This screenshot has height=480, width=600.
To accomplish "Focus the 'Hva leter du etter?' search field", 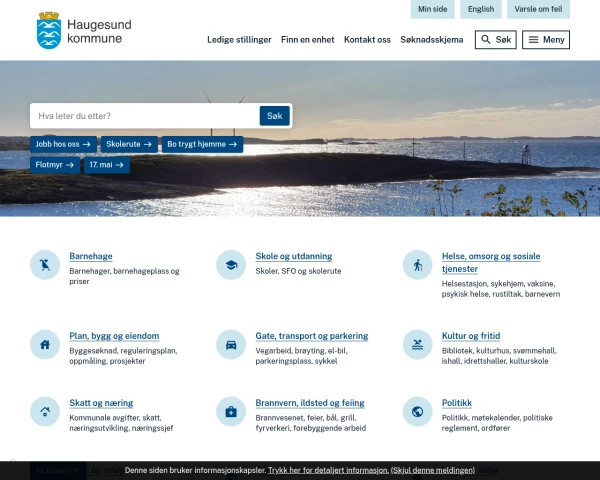I will (145, 116).
